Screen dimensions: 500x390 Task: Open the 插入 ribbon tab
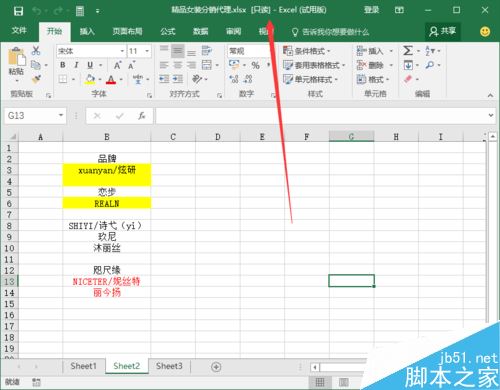coord(87,31)
